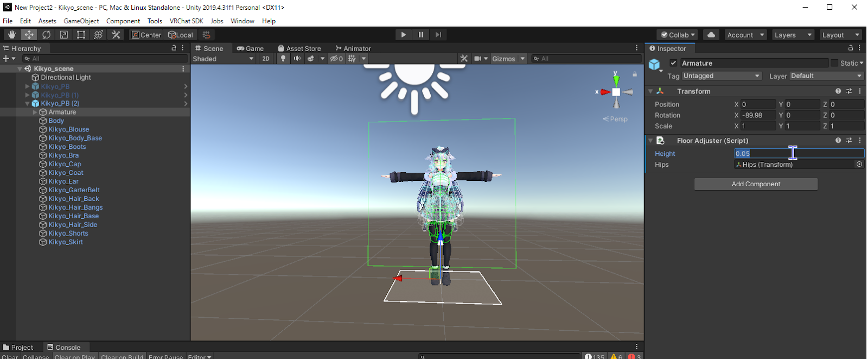
Task: Open the VRChat SDK menu
Action: point(186,21)
